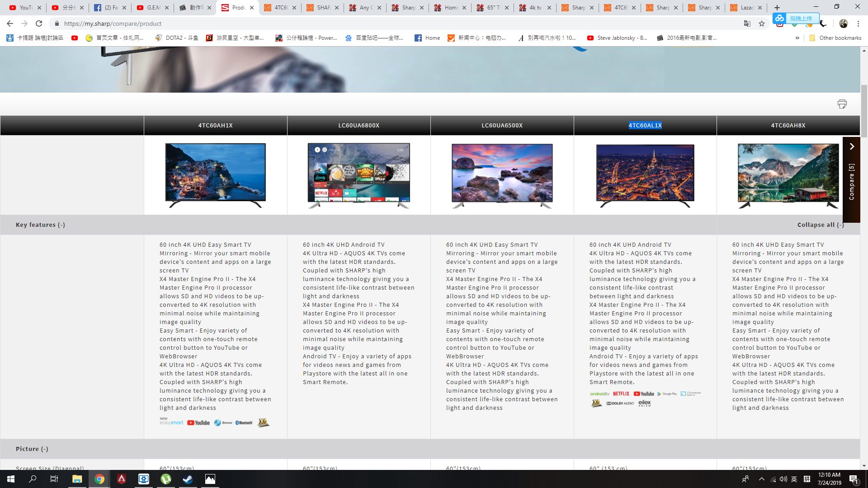868x488 pixels.
Task: Close the active Sharp product tab
Action: (x=252, y=8)
